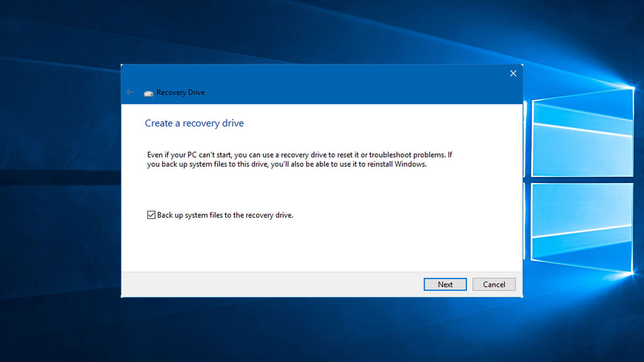Image resolution: width=644 pixels, height=362 pixels.
Task: Select the Create a recovery drive heading
Action: [194, 123]
